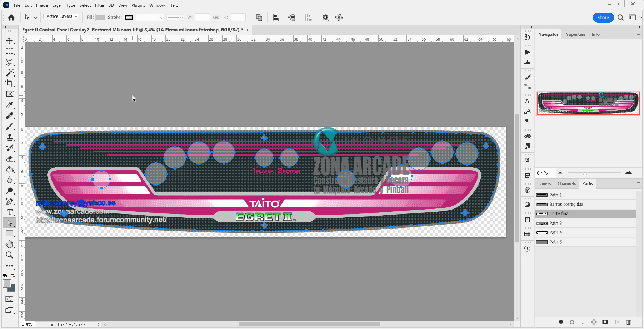This screenshot has height=329, width=644.
Task: Click the Fill color swatch
Action: (x=101, y=18)
